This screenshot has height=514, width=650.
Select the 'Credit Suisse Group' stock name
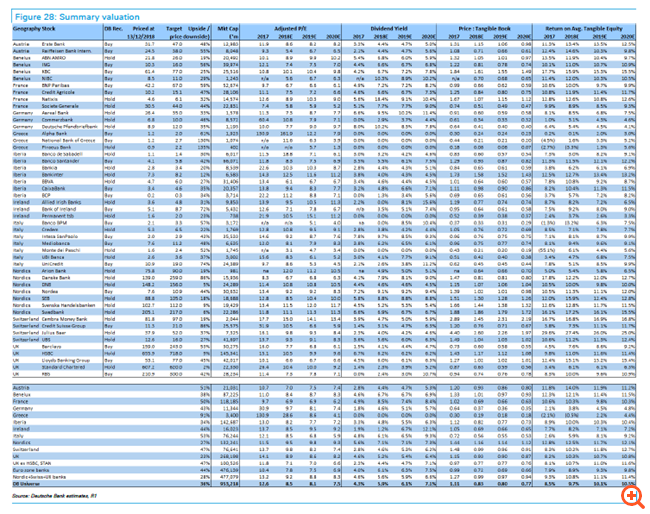pos(63,326)
